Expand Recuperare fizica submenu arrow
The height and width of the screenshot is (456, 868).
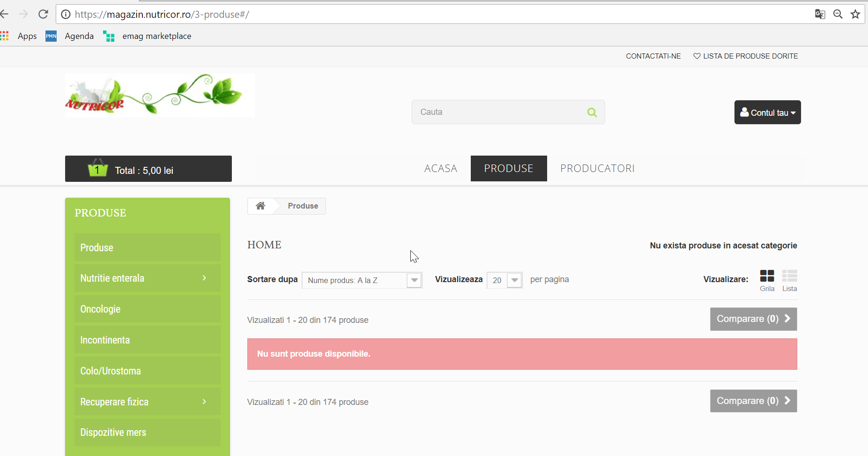pyautogui.click(x=204, y=402)
